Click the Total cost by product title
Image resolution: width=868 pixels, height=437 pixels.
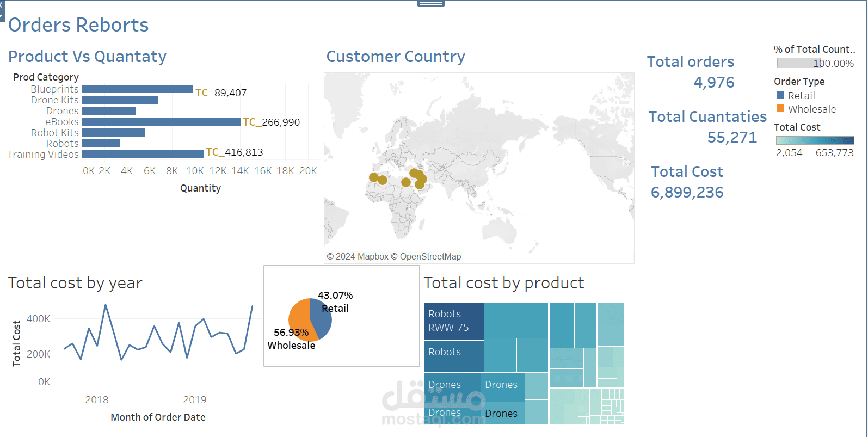click(504, 283)
